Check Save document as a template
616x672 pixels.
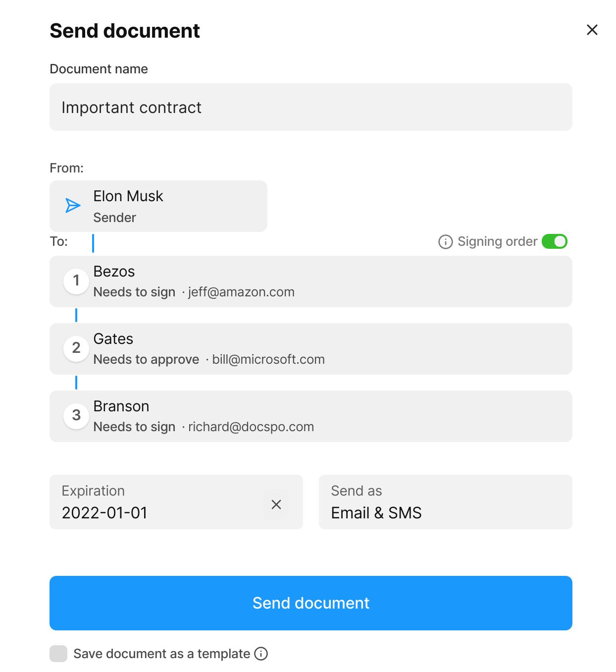pos(58,654)
